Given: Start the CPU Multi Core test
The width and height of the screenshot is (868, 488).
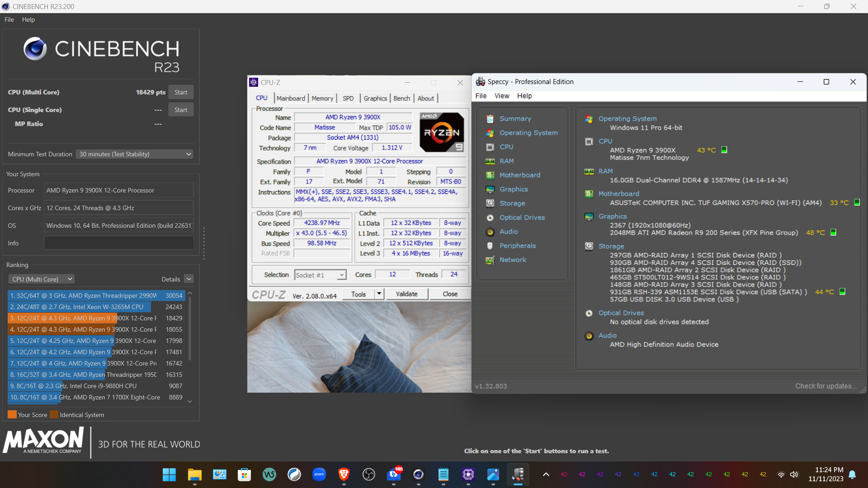Looking at the screenshot, I should (181, 92).
